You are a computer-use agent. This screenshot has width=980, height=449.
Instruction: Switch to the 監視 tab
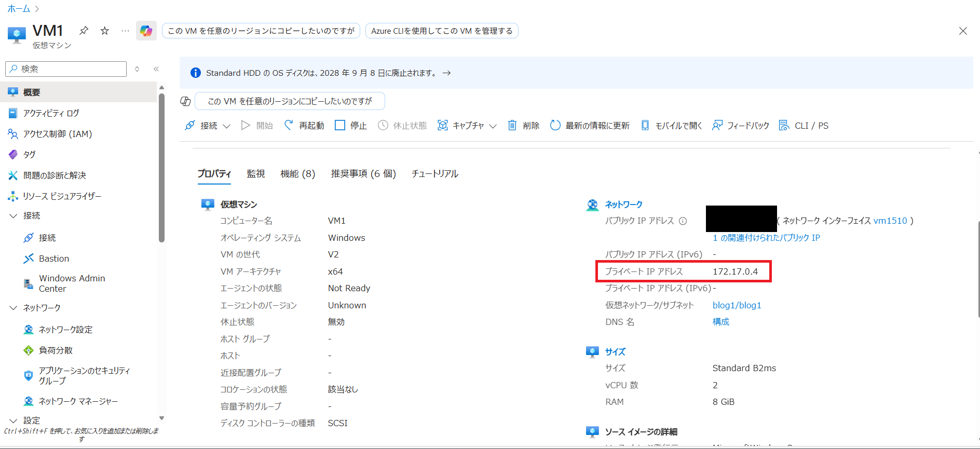pos(256,173)
